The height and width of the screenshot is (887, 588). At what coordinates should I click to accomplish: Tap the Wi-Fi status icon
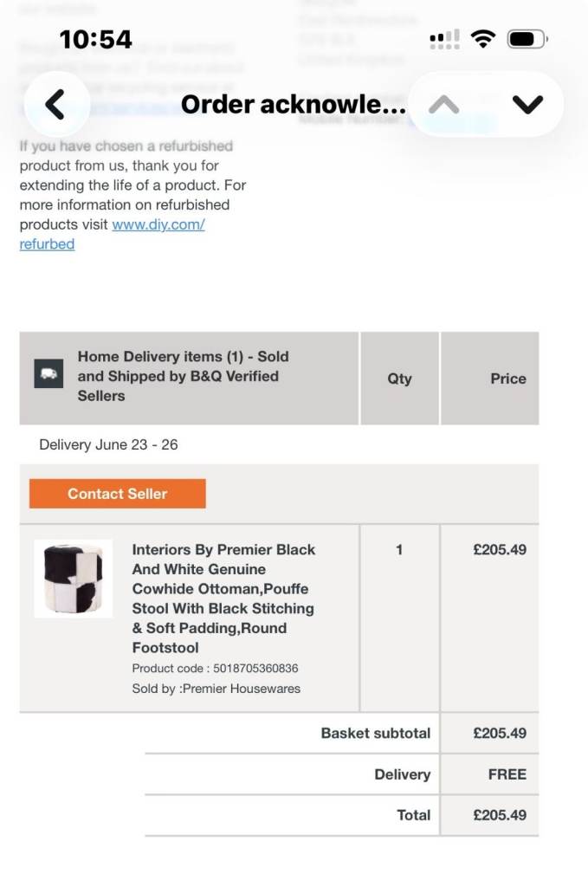[x=483, y=39]
